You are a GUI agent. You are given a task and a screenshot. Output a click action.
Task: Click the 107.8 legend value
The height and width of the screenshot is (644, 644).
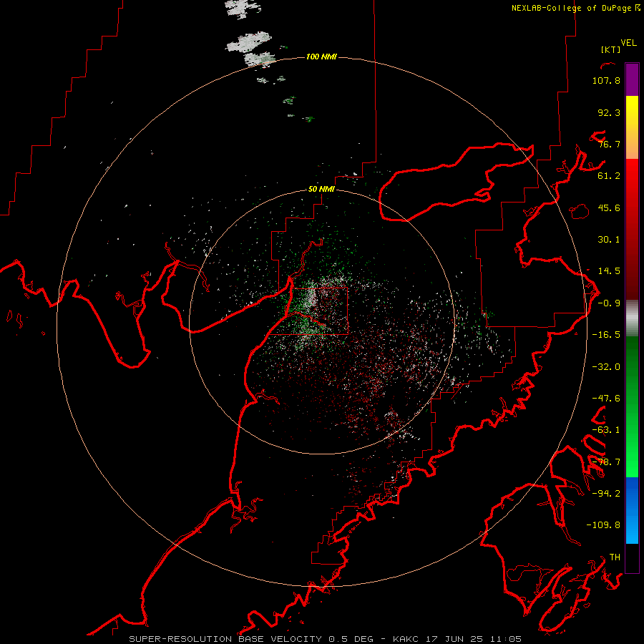tap(606, 80)
